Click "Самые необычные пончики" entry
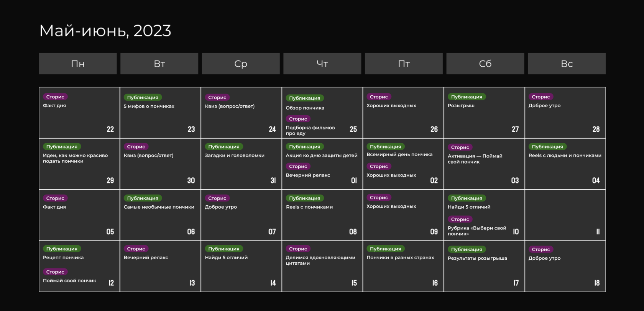Viewport: 644px width, 311px height. [159, 207]
